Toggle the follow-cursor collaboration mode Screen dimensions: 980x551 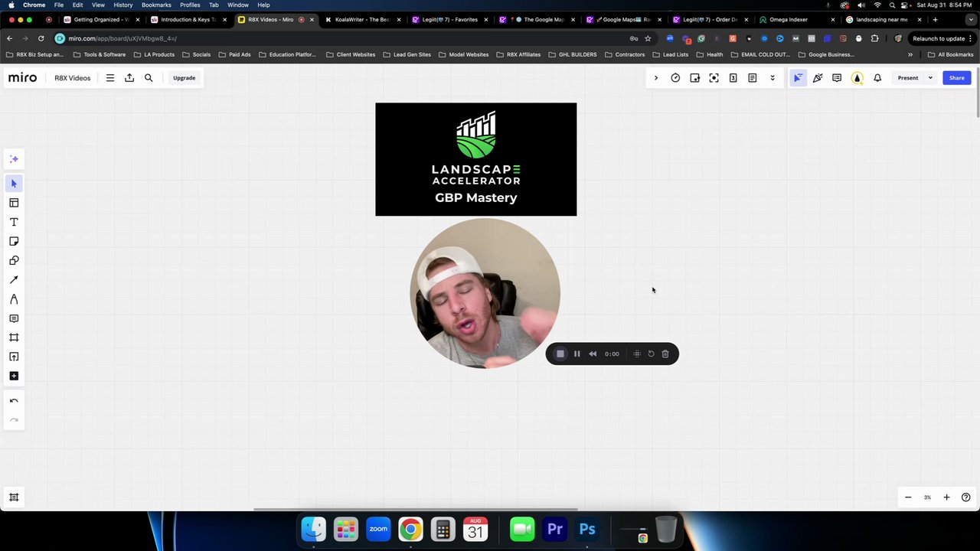pos(798,77)
